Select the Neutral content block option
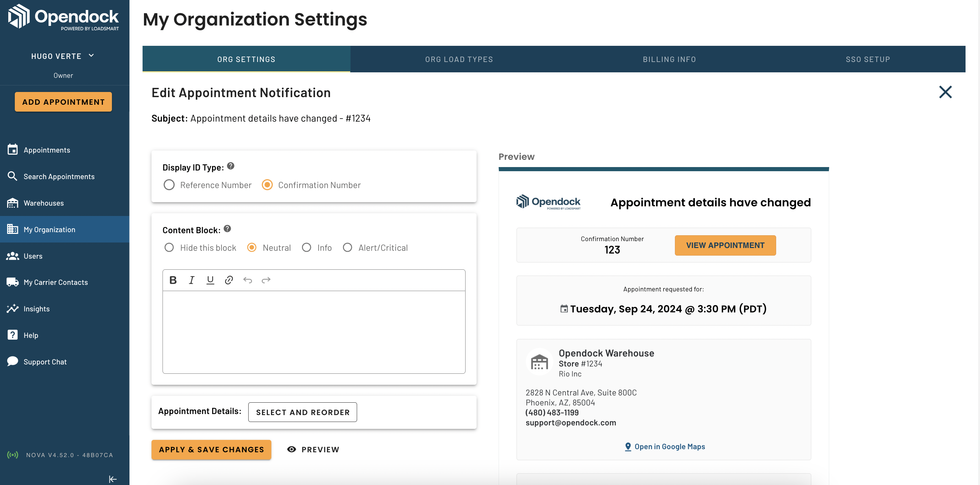Viewport: 980px width, 485px height. pyautogui.click(x=251, y=247)
